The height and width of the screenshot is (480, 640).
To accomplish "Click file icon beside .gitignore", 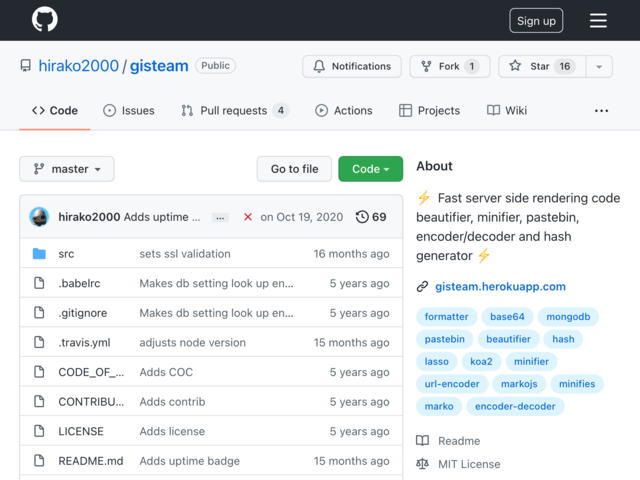I will click(39, 313).
